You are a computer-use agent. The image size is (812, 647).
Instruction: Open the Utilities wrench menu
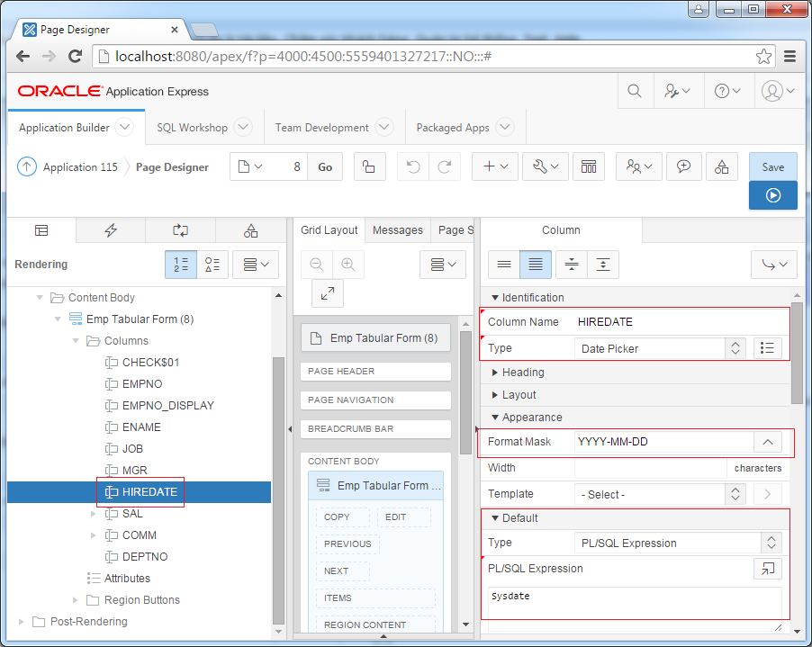pyautogui.click(x=546, y=166)
